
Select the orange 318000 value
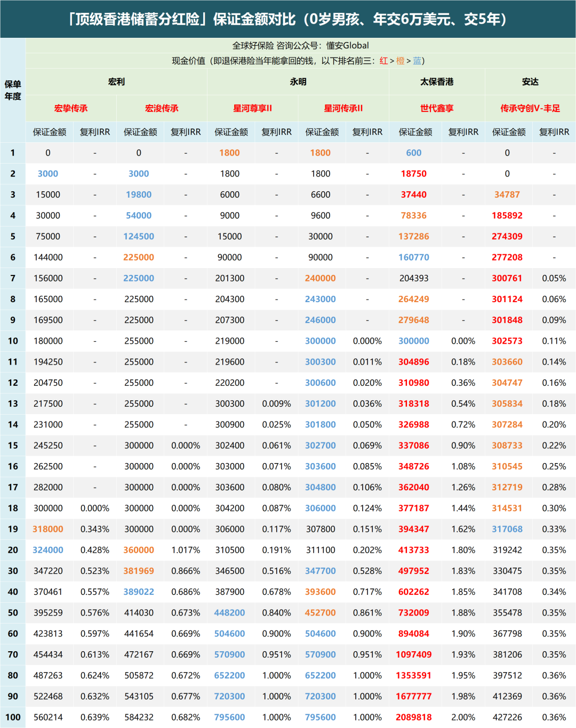tap(48, 529)
